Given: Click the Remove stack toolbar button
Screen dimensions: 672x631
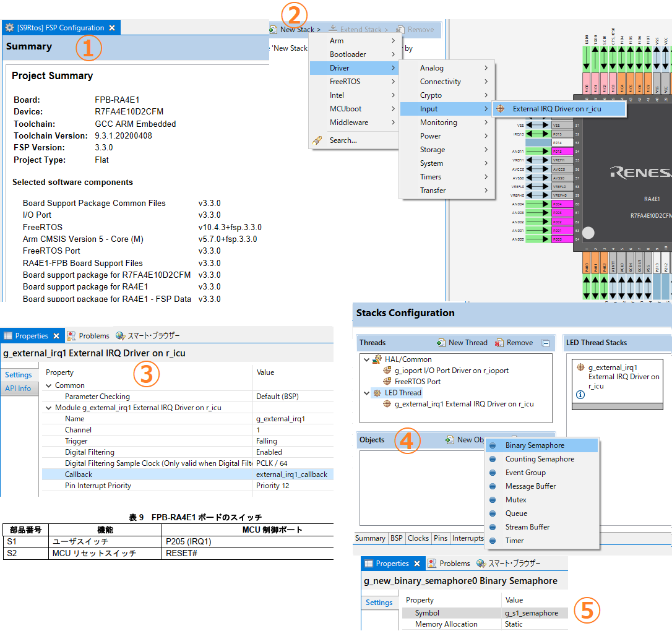Looking at the screenshot, I should point(415,30).
